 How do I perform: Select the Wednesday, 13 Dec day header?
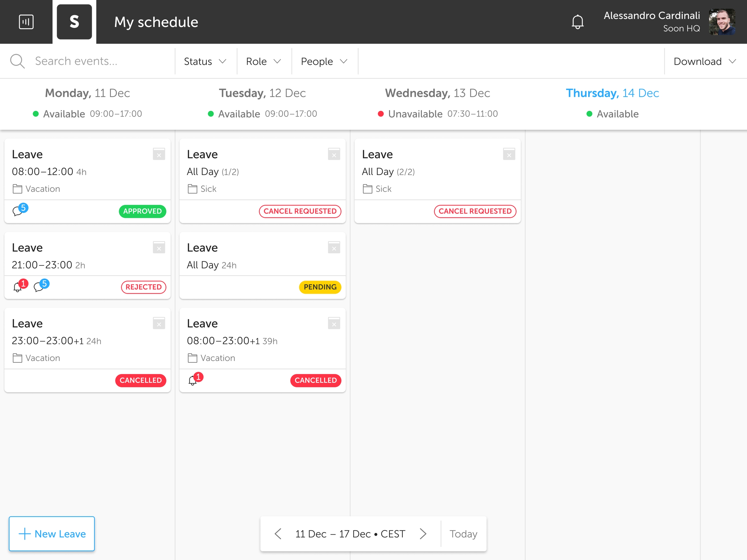point(437,93)
